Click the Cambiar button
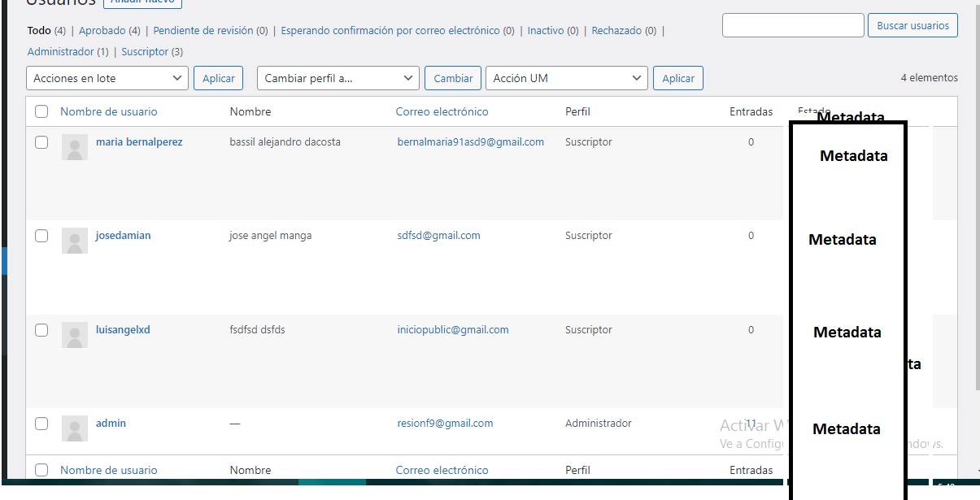 pos(453,78)
